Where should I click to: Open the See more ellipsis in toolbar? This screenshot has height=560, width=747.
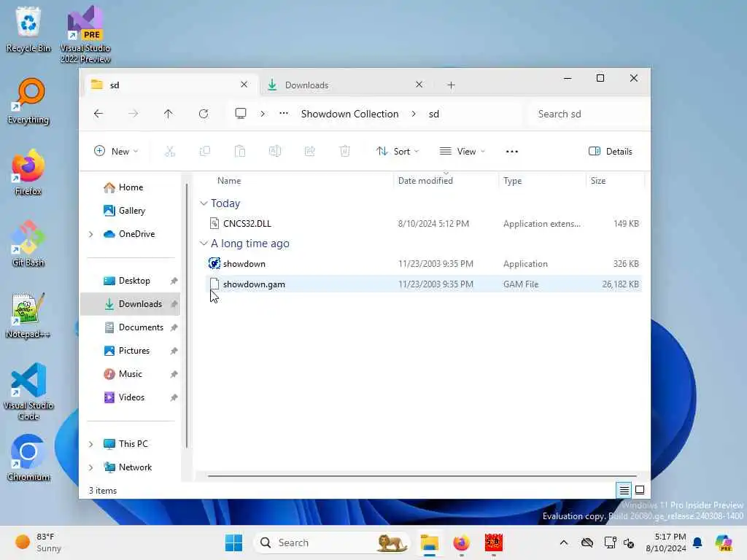click(511, 152)
